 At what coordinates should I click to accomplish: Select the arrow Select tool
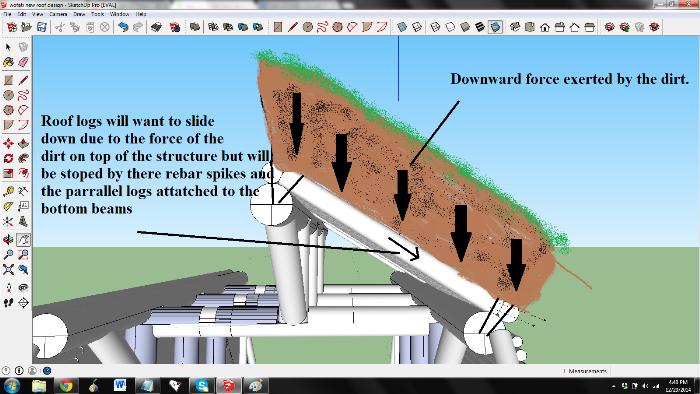click(x=8, y=47)
